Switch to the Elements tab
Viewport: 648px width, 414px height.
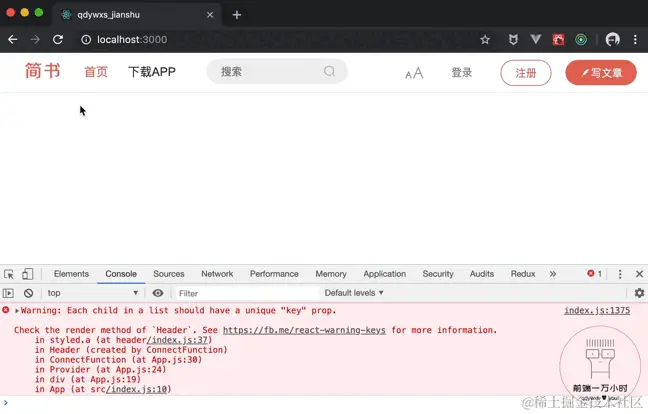point(71,274)
